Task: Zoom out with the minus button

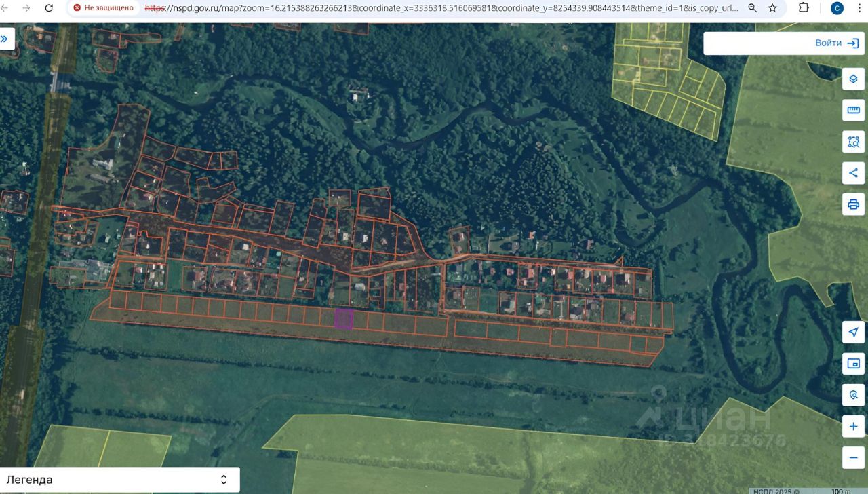Action: click(x=853, y=457)
